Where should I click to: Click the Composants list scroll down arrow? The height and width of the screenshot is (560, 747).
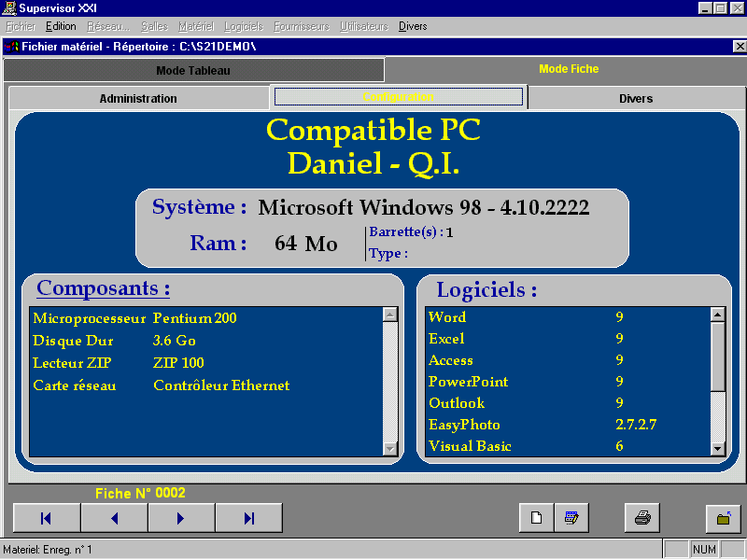pos(390,449)
